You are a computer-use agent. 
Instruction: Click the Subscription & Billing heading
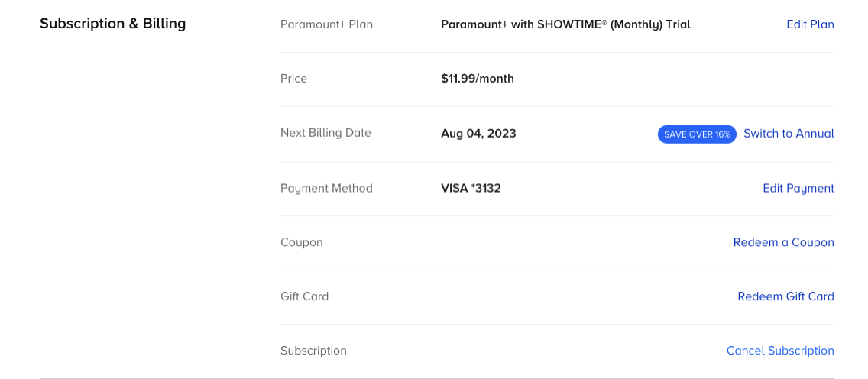tap(112, 24)
